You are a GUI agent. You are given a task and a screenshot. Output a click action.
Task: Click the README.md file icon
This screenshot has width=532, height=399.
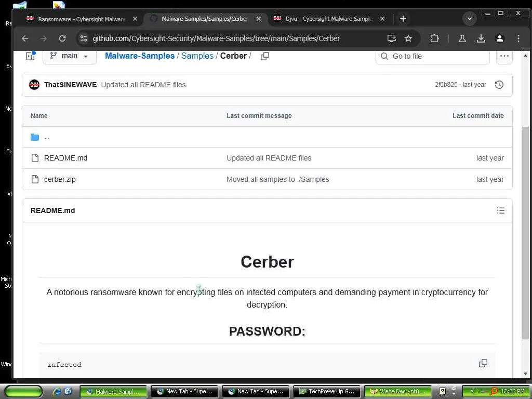(x=35, y=158)
